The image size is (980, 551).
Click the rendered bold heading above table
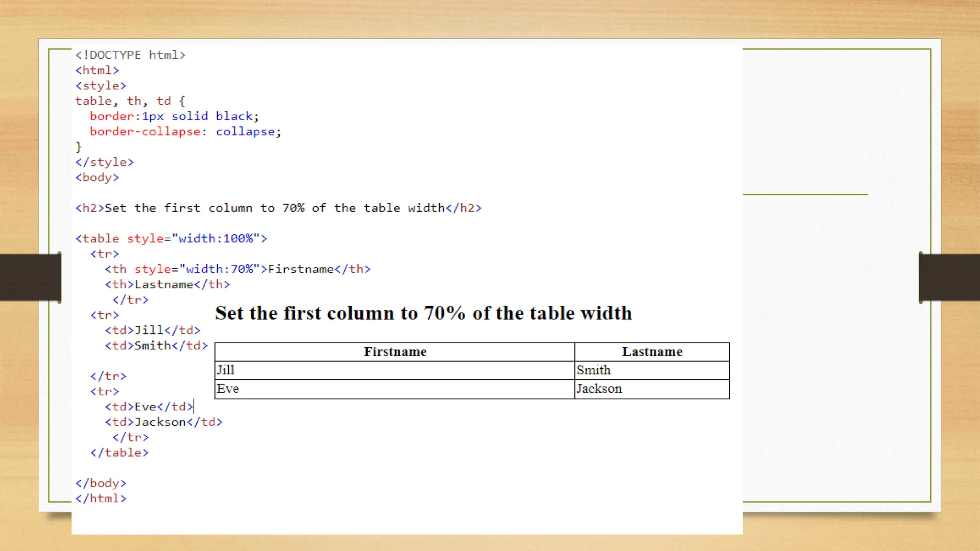pyautogui.click(x=423, y=313)
